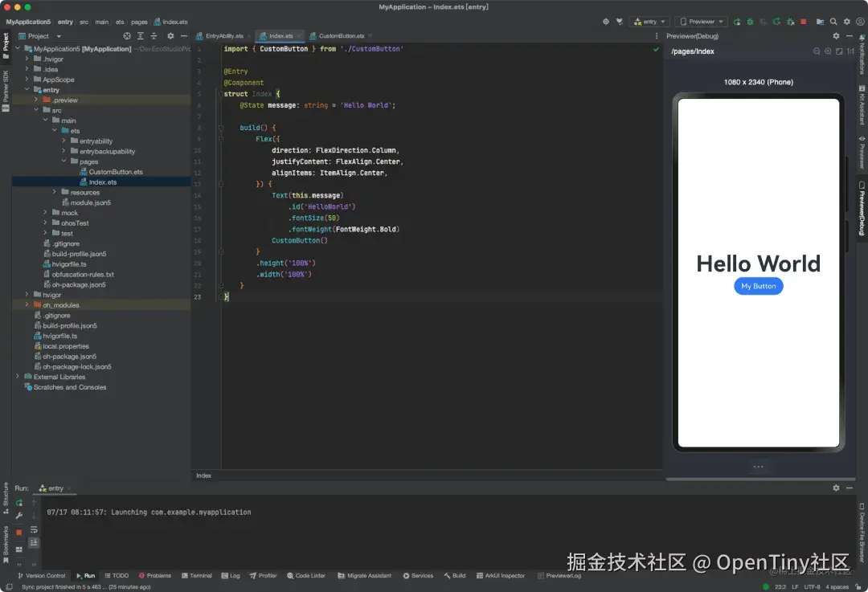
Task: Click UTF-8 encoding in status bar
Action: pos(812,587)
